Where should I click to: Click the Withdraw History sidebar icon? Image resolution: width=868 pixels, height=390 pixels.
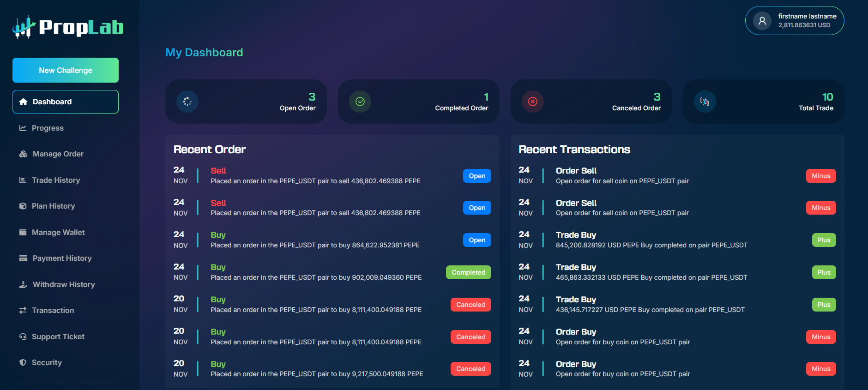23,285
